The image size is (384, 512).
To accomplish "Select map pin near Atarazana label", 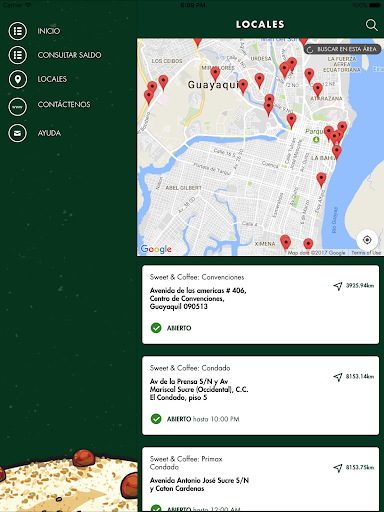I will coord(317,90).
